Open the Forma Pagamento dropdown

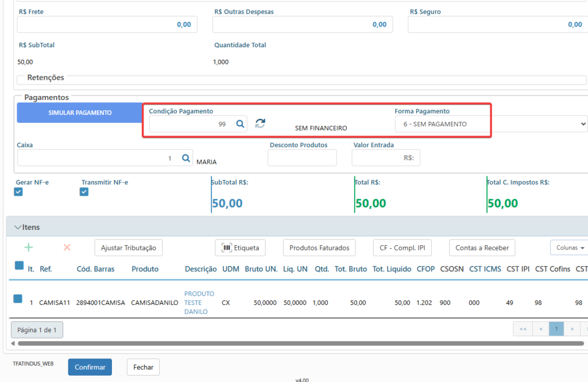coord(491,124)
